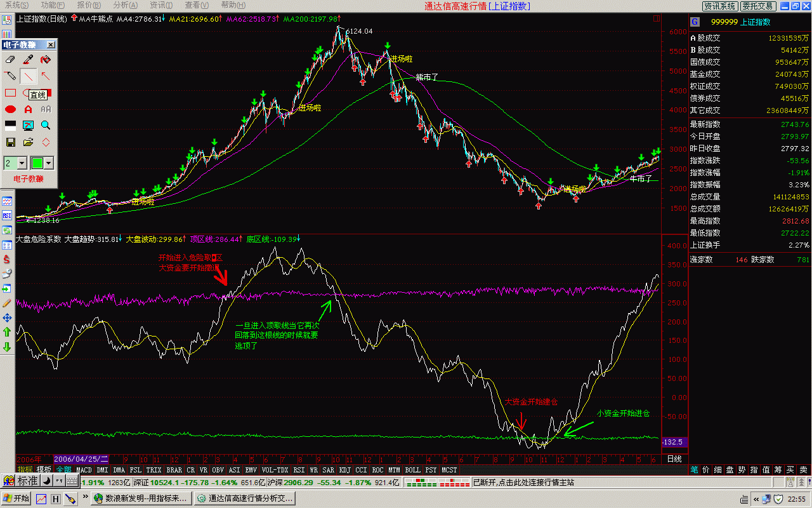Open the line width dropdown showing 2
Image resolution: width=812 pixels, height=508 pixels.
pyautogui.click(x=23, y=163)
